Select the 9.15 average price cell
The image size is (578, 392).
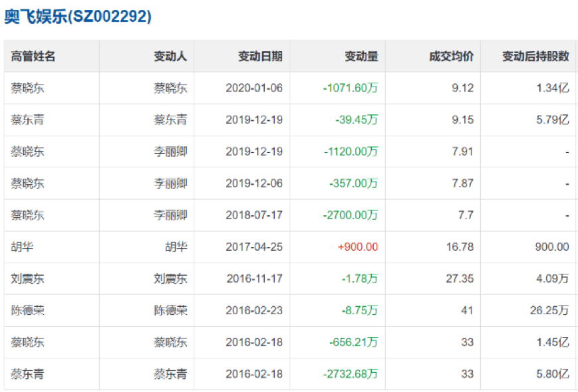pos(463,120)
